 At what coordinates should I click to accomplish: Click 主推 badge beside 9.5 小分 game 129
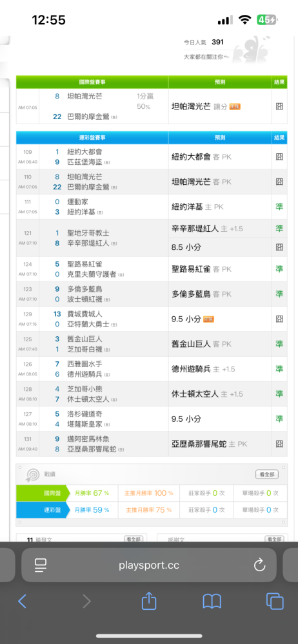pos(209,319)
